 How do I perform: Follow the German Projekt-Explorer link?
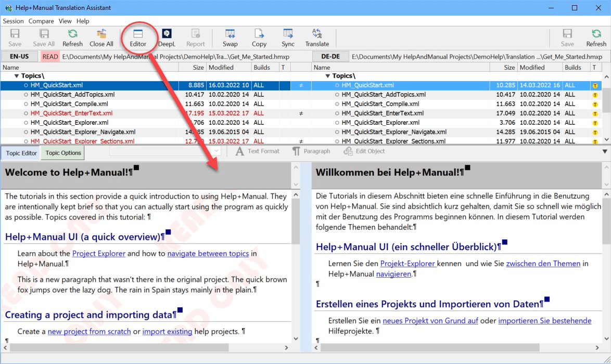408,264
